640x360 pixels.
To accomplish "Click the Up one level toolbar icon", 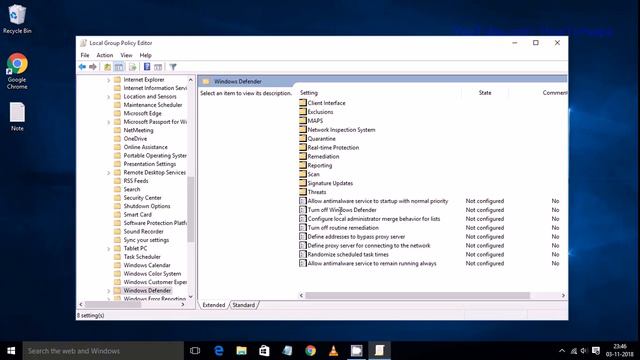I will pos(107,67).
